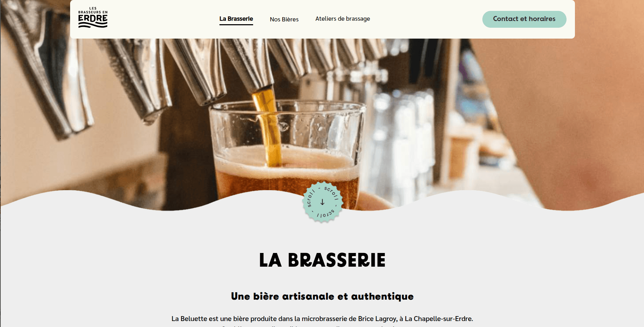Click the wavy lines beneath ERDRE logo text
This screenshot has width=644, height=327.
(93, 25)
